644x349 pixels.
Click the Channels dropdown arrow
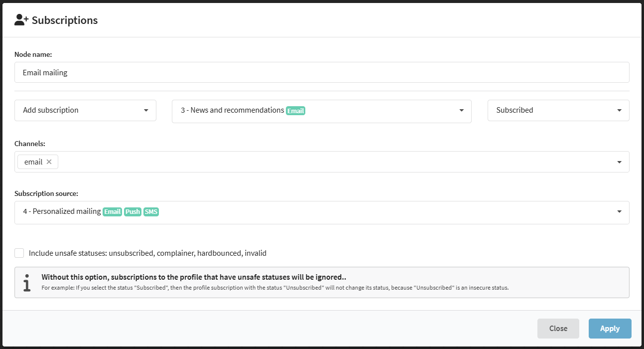coord(619,162)
